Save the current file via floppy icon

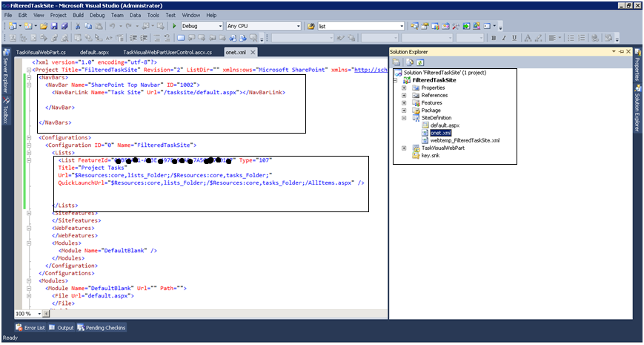coord(54,26)
